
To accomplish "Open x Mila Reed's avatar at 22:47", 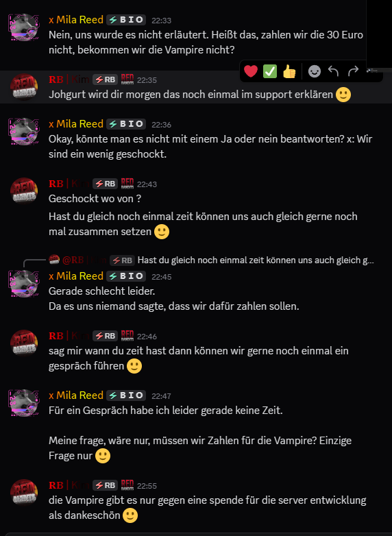I will click(23, 402).
